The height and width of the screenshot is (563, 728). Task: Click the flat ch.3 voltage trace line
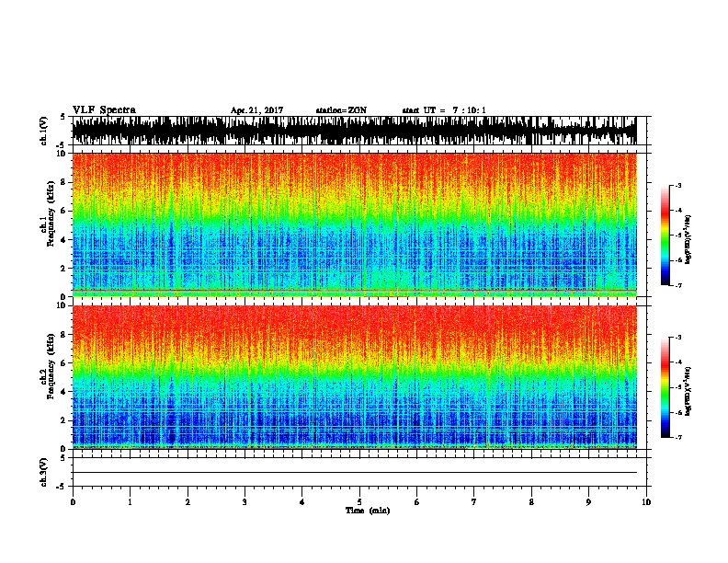point(354,473)
